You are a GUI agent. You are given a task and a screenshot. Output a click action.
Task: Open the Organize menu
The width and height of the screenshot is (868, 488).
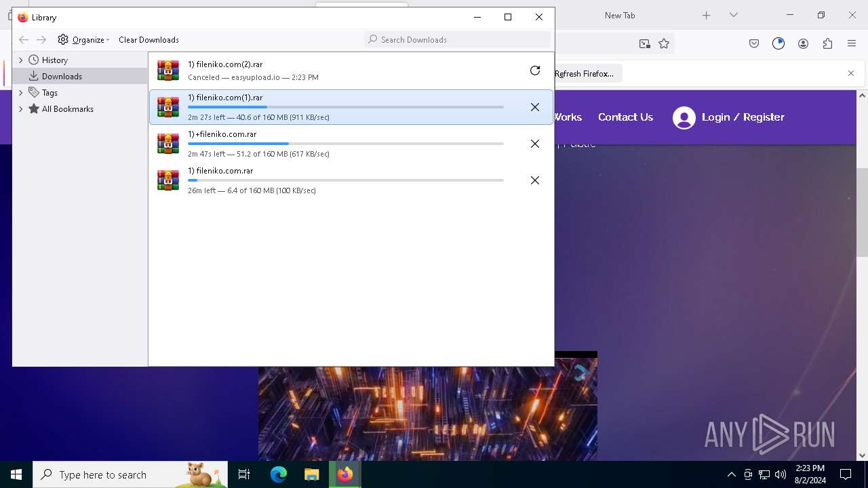coord(83,40)
